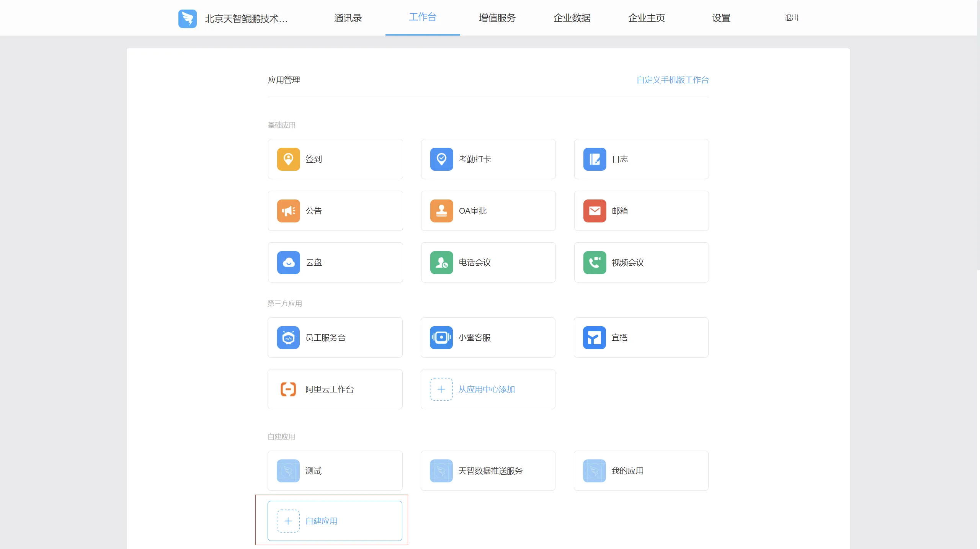Switch to the 通讯录 tab
The height and width of the screenshot is (549, 980).
point(348,18)
